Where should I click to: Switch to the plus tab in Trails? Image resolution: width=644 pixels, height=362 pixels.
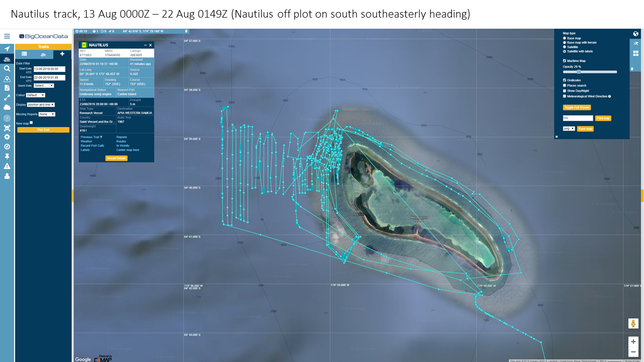(62, 54)
